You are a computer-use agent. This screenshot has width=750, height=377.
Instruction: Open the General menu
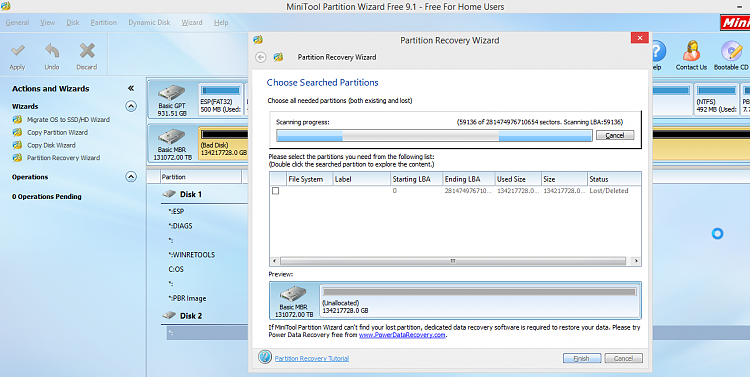[x=17, y=22]
